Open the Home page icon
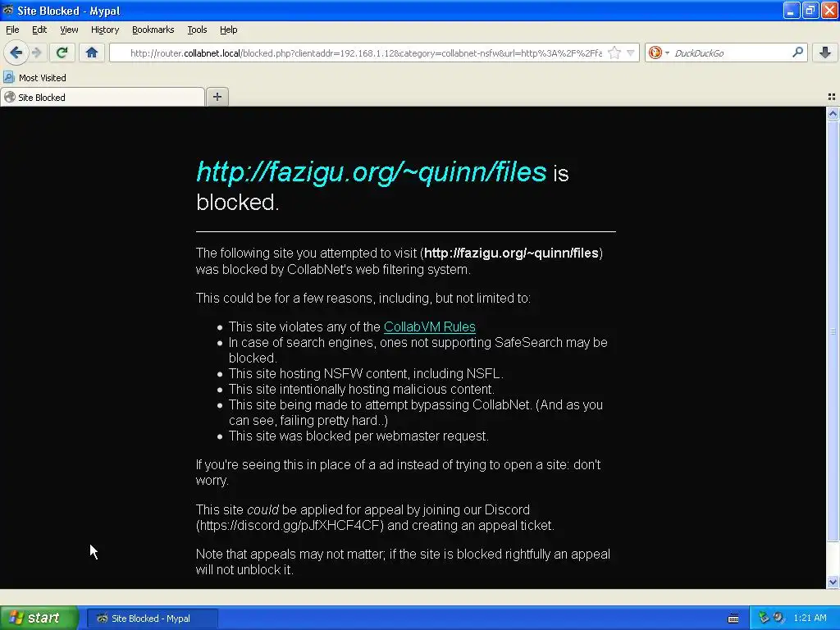840x630 pixels. click(x=92, y=52)
